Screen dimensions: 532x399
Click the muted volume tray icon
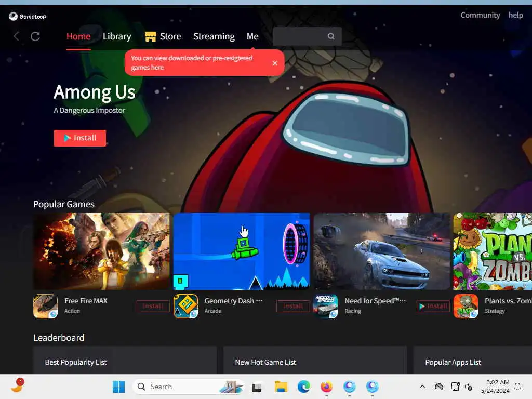(469, 387)
